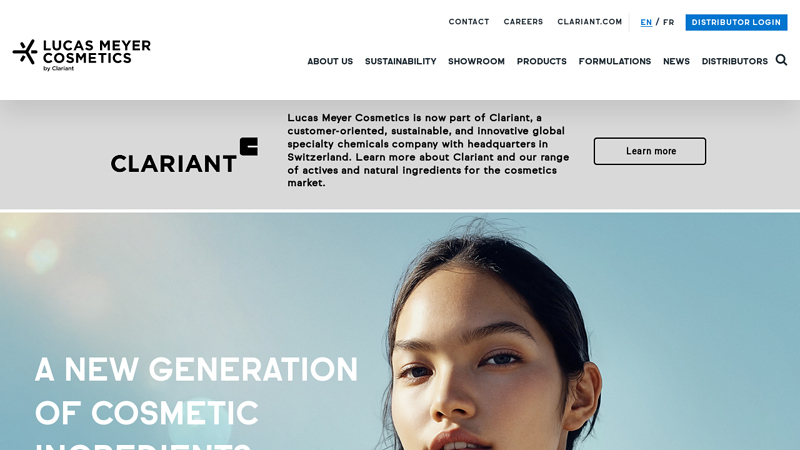
Task: Click the Contact link
Action: pyautogui.click(x=469, y=21)
